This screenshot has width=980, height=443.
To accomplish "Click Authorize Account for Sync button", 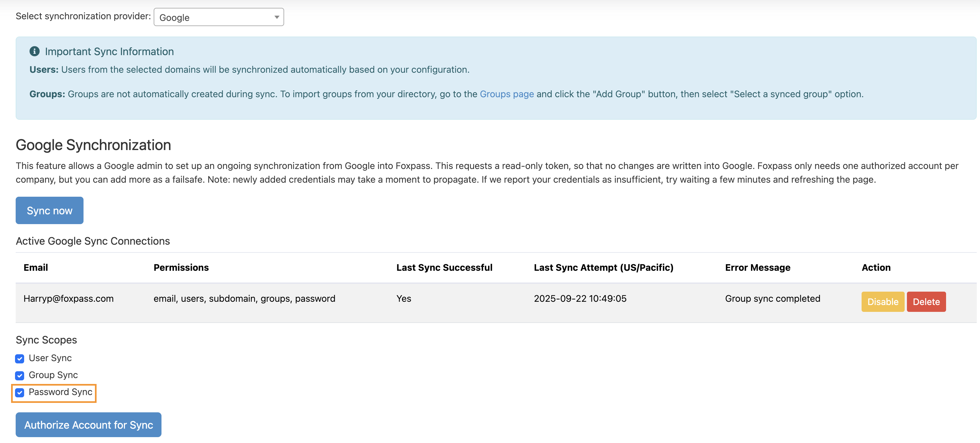I will tap(88, 424).
